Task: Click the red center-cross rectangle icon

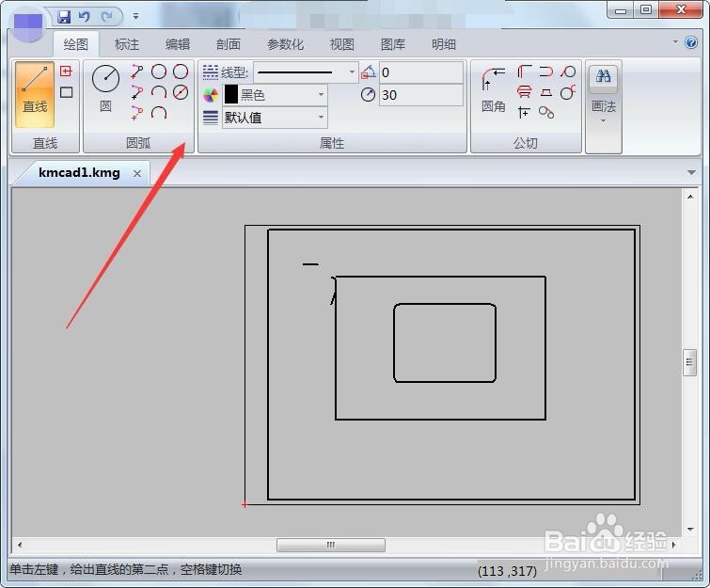Action: coord(66,71)
